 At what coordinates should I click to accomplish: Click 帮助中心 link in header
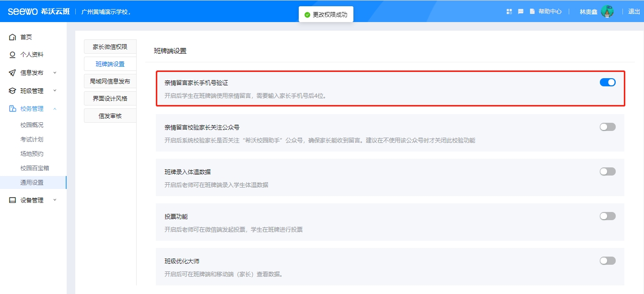pos(550,12)
